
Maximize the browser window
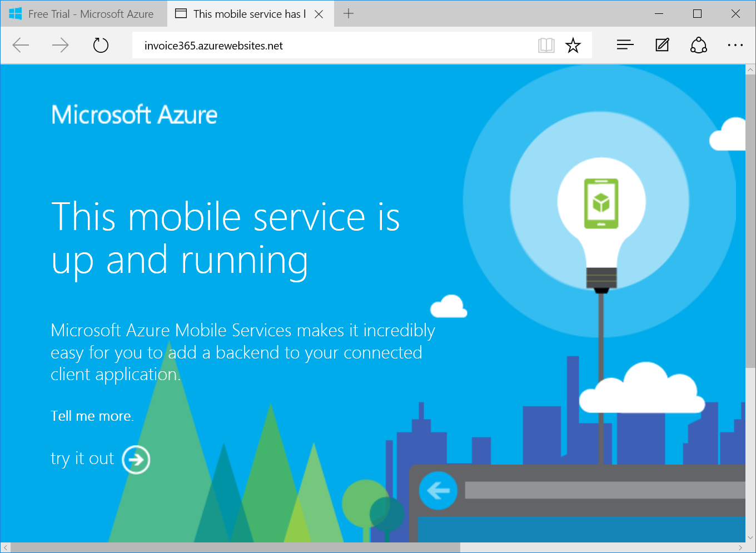(697, 14)
